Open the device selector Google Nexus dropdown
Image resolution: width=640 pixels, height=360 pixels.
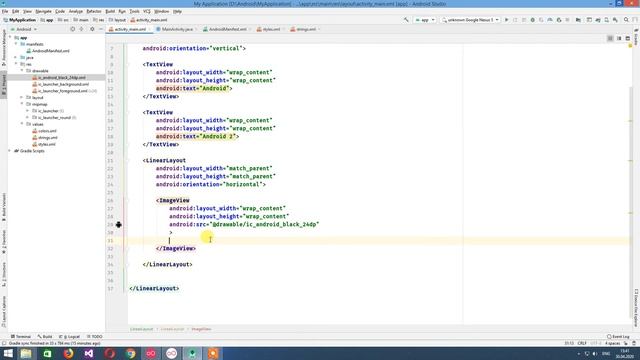click(x=470, y=20)
